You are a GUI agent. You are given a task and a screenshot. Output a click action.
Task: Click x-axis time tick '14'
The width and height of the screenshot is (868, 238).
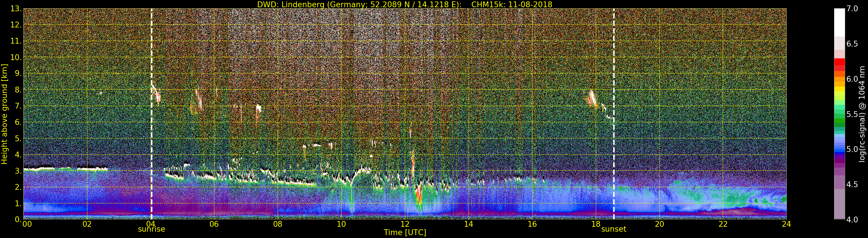click(x=468, y=224)
